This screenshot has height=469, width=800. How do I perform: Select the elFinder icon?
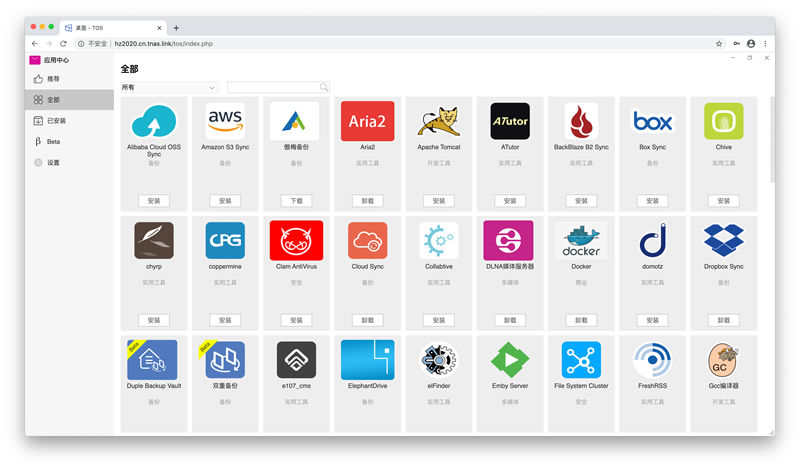coord(439,360)
